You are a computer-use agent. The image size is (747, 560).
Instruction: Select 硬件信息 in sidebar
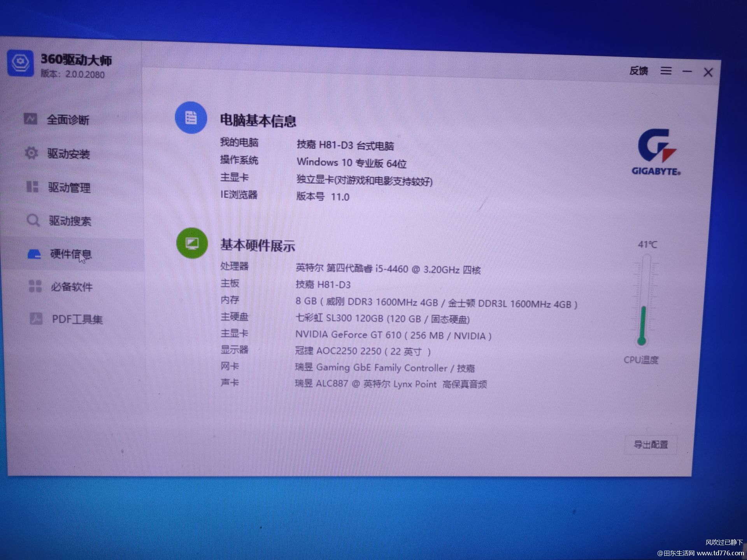click(72, 254)
